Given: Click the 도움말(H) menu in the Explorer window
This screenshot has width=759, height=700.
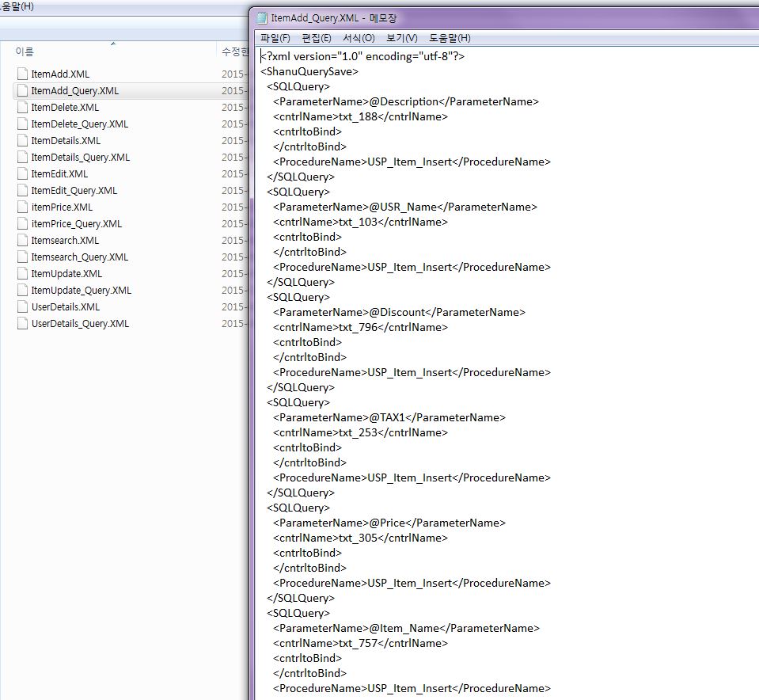Looking at the screenshot, I should (17, 7).
